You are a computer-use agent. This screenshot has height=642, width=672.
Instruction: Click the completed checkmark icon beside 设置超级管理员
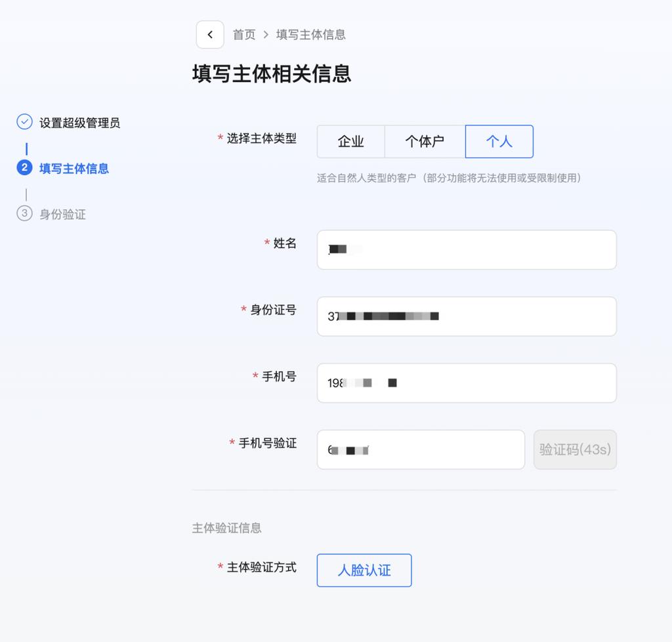(x=24, y=121)
